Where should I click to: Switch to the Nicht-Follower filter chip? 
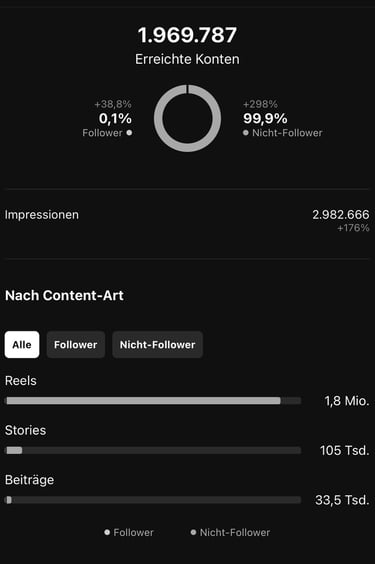157,345
